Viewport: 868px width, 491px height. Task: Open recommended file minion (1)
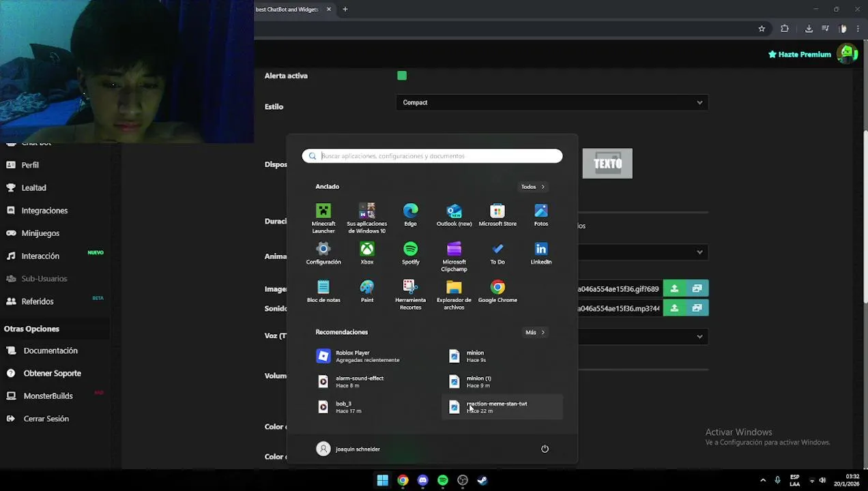[x=503, y=381]
